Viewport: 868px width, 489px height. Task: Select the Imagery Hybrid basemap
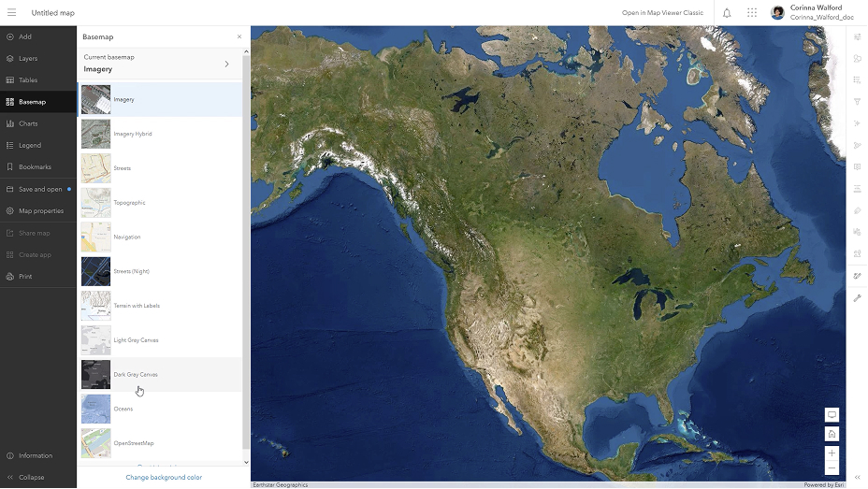pyautogui.click(x=160, y=134)
